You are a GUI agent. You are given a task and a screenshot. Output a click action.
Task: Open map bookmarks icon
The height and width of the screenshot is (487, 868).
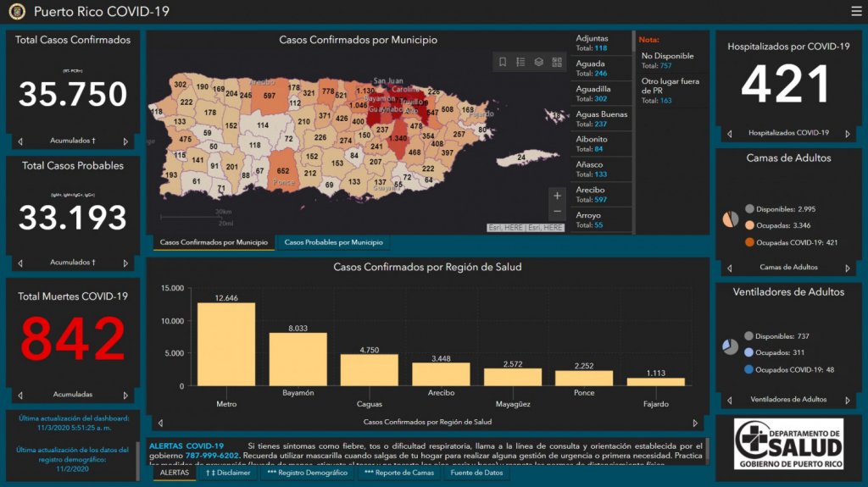pos(503,62)
